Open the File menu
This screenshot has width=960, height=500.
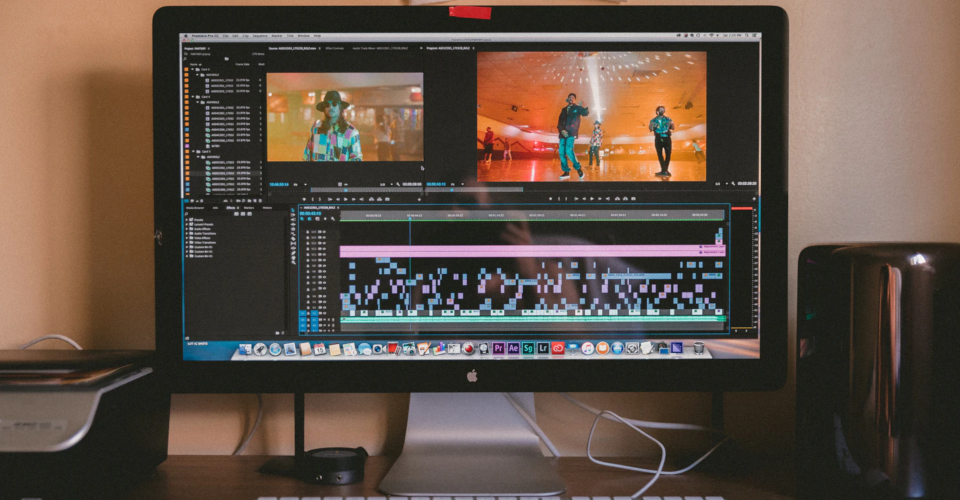coord(226,35)
